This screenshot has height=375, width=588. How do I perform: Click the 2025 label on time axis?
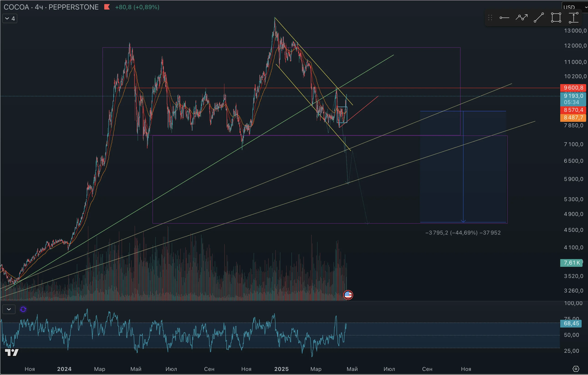click(x=281, y=369)
